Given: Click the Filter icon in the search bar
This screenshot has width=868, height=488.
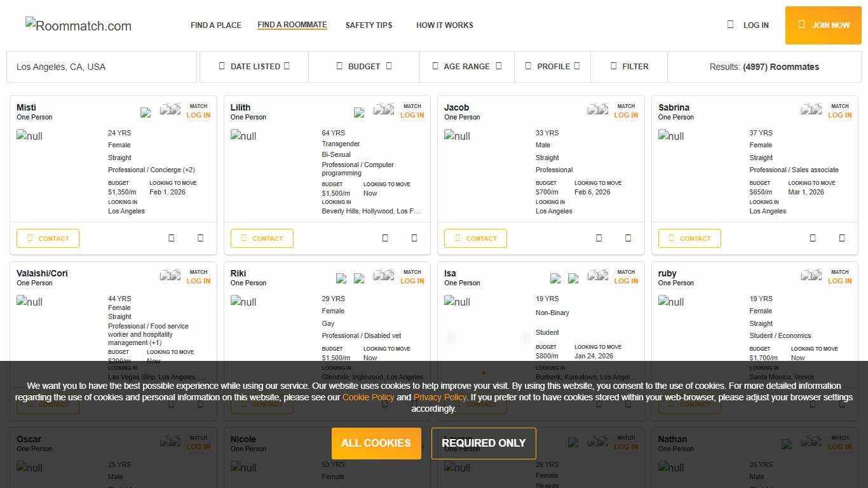Looking at the screenshot, I should click(613, 66).
